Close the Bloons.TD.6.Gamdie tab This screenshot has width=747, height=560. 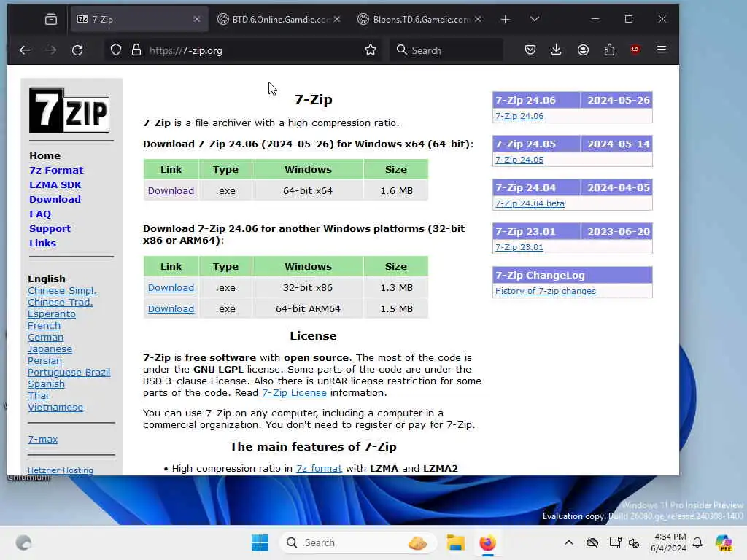coord(478,19)
